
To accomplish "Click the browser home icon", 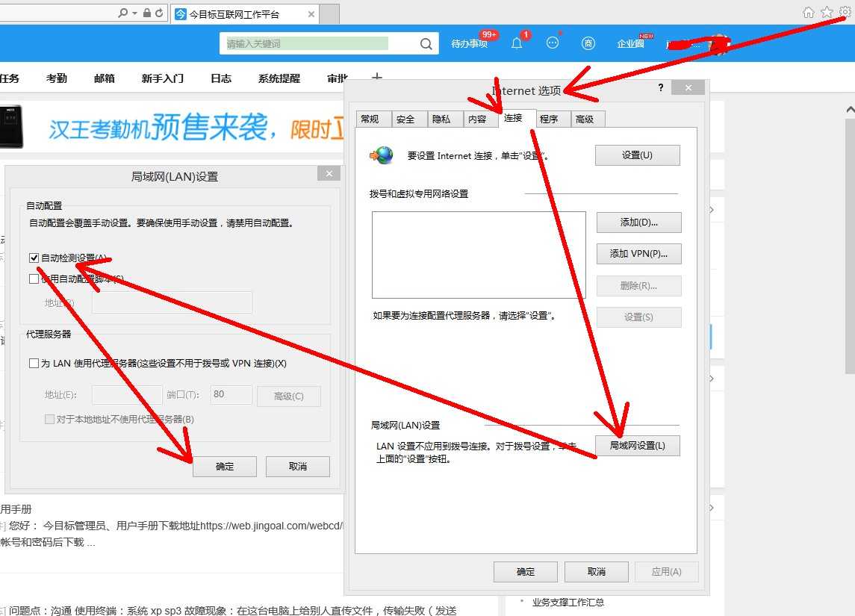I will (x=808, y=12).
